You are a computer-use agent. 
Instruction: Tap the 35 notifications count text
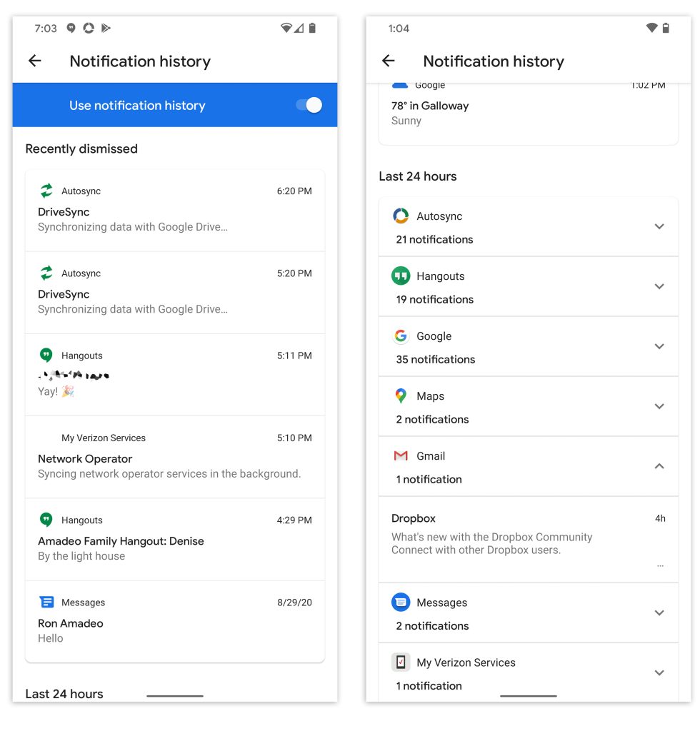(435, 360)
